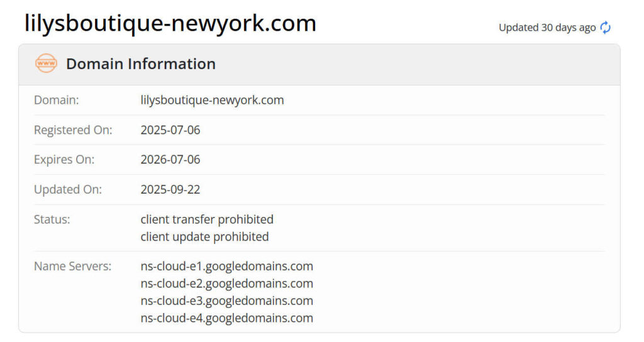This screenshot has height=342, width=644.
Task: Click name server ns-cloud-e1.googledomains.com
Action: coord(226,267)
